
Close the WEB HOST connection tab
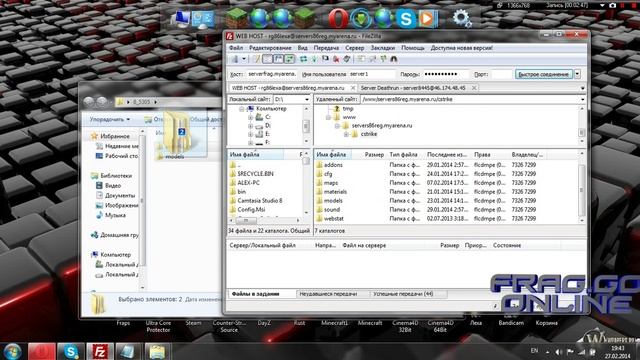tap(353, 88)
